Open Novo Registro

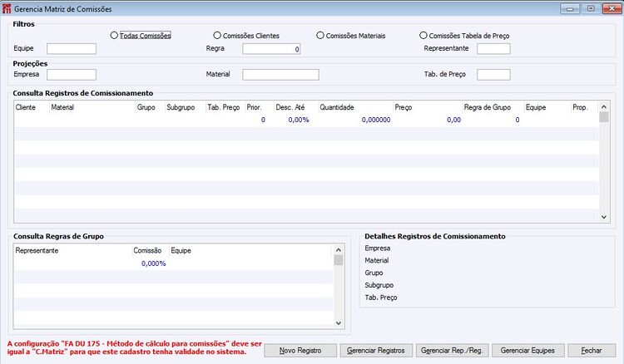pyautogui.click(x=300, y=351)
